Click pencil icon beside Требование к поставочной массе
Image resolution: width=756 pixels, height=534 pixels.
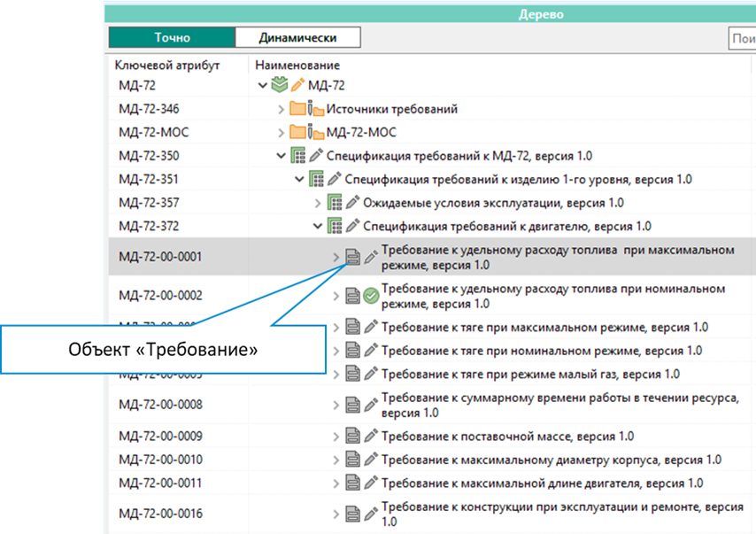pyautogui.click(x=371, y=437)
